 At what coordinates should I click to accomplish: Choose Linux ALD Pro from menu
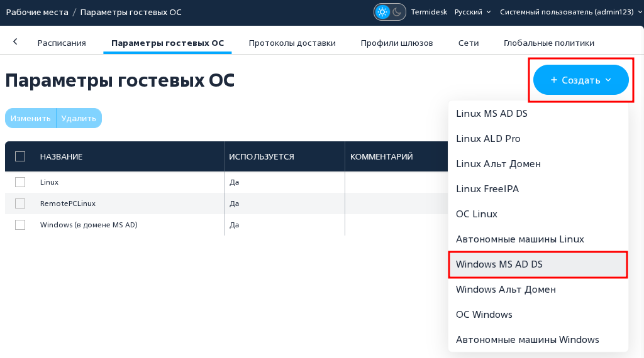pyautogui.click(x=538, y=139)
